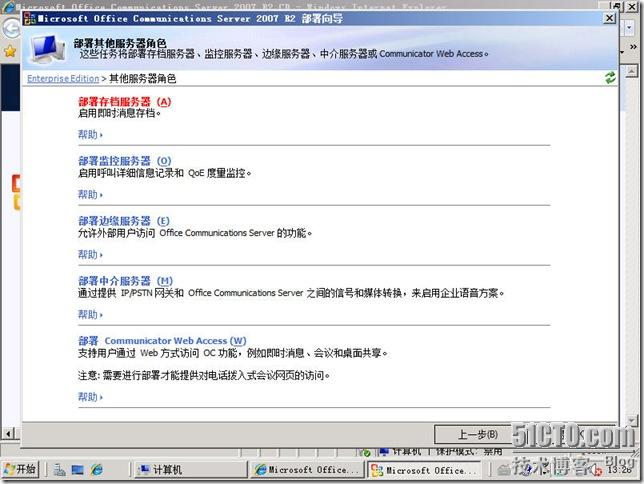Click the wizard title bar icon
Image resolution: width=644 pixels, height=484 pixels.
click(30, 19)
